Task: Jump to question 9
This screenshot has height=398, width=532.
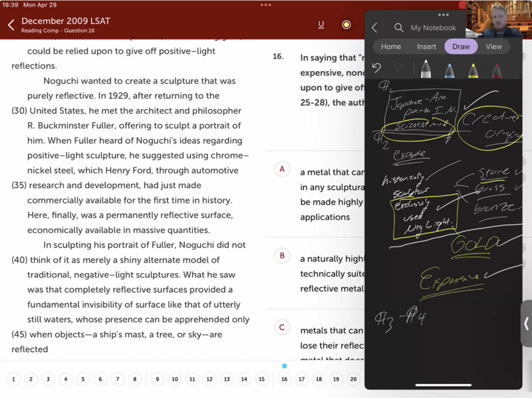Action: point(158,379)
